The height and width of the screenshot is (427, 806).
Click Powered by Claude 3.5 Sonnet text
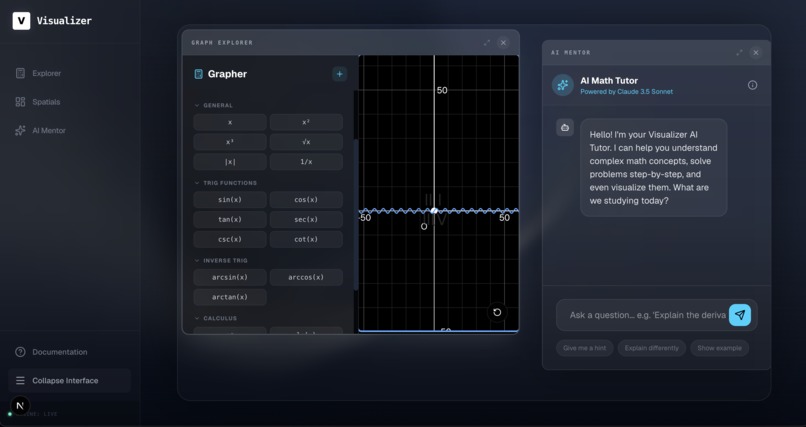click(627, 92)
